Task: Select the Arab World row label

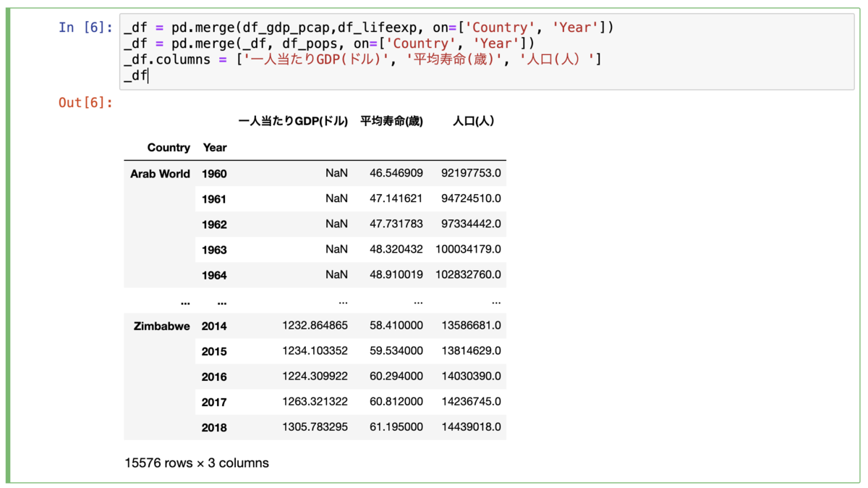Action: point(160,174)
